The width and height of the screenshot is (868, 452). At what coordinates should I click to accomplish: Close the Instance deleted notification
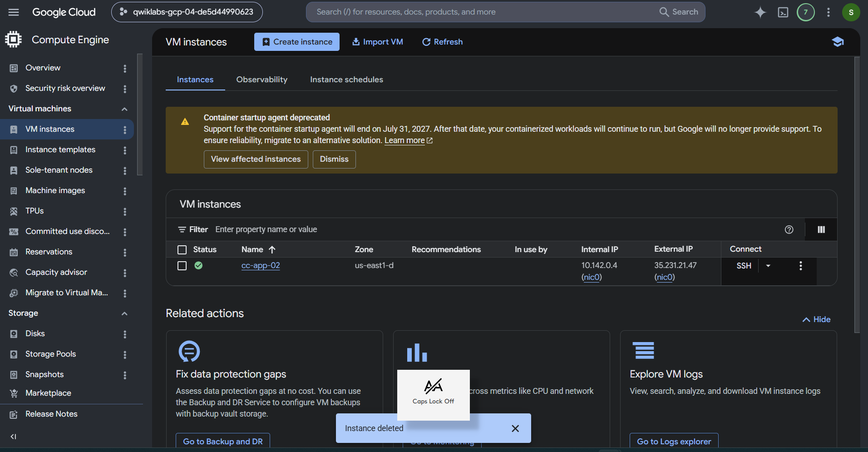(515, 428)
